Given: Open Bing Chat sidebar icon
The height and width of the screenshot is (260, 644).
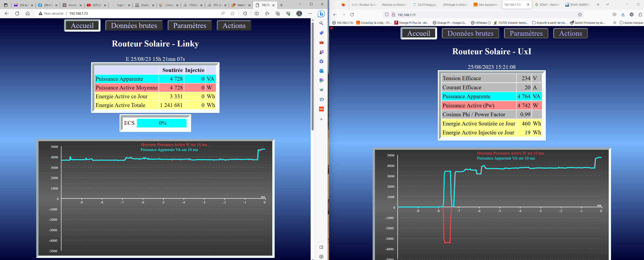Looking at the screenshot, I should tap(321, 14).
